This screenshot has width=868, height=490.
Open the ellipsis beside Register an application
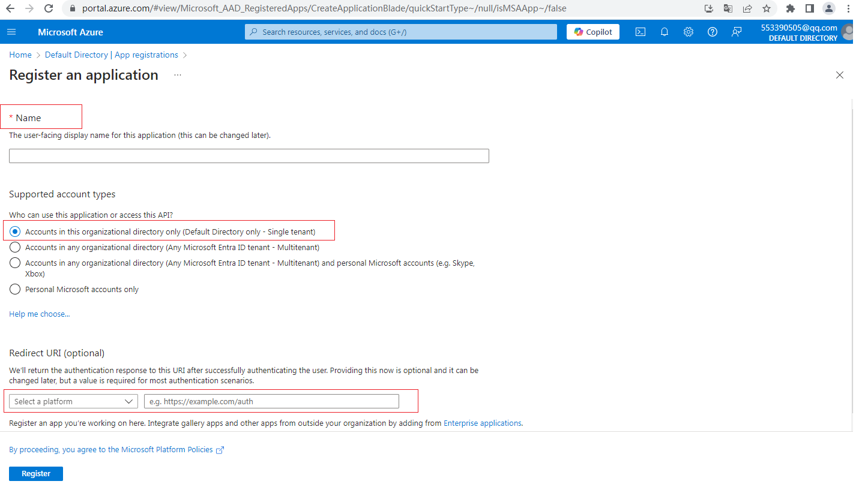coord(178,75)
